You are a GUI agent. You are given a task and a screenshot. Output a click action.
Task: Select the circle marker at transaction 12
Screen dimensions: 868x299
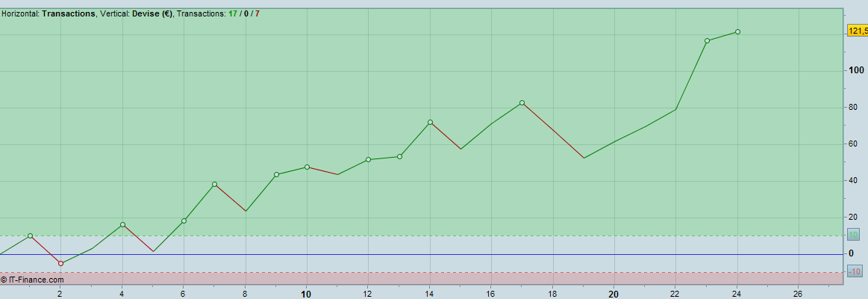coord(368,159)
